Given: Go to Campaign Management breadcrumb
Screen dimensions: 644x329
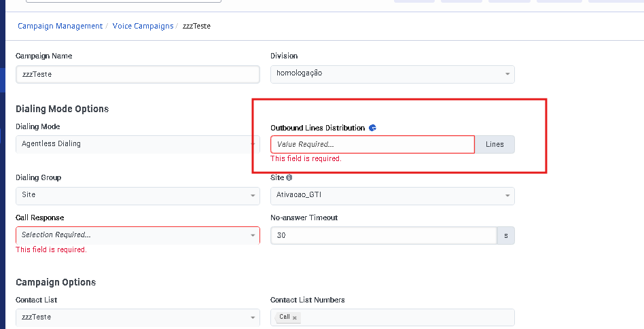Looking at the screenshot, I should click(x=60, y=26).
